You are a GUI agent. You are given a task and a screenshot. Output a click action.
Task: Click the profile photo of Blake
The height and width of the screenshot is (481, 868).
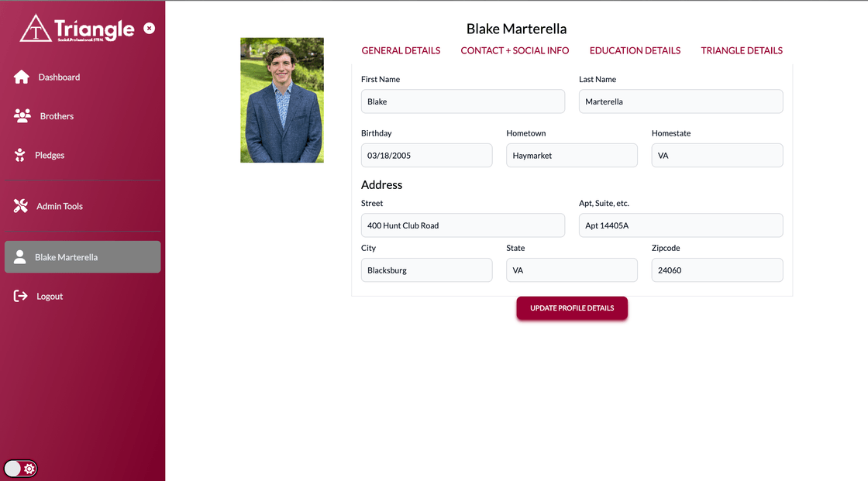pyautogui.click(x=282, y=100)
